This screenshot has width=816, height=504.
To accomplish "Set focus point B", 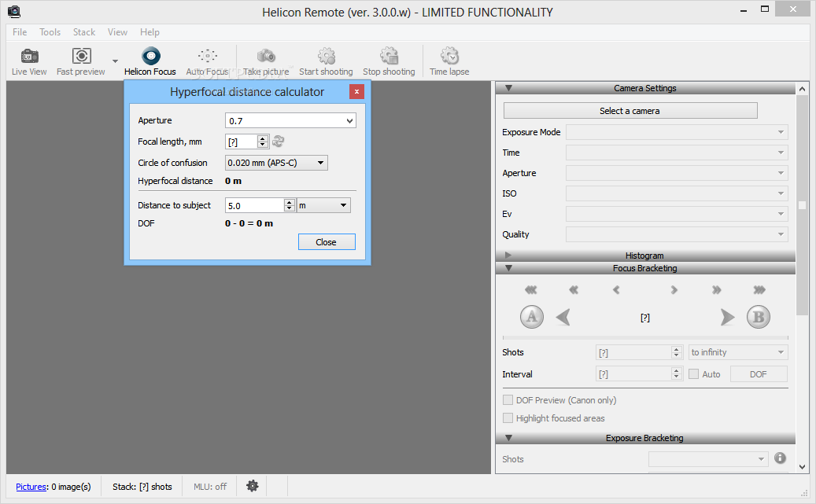I will coord(759,317).
